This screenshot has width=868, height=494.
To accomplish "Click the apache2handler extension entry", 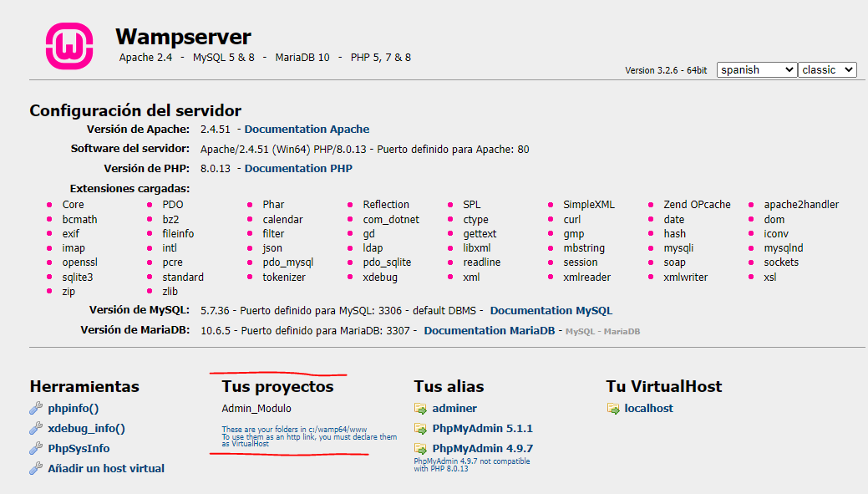I will click(x=801, y=204).
